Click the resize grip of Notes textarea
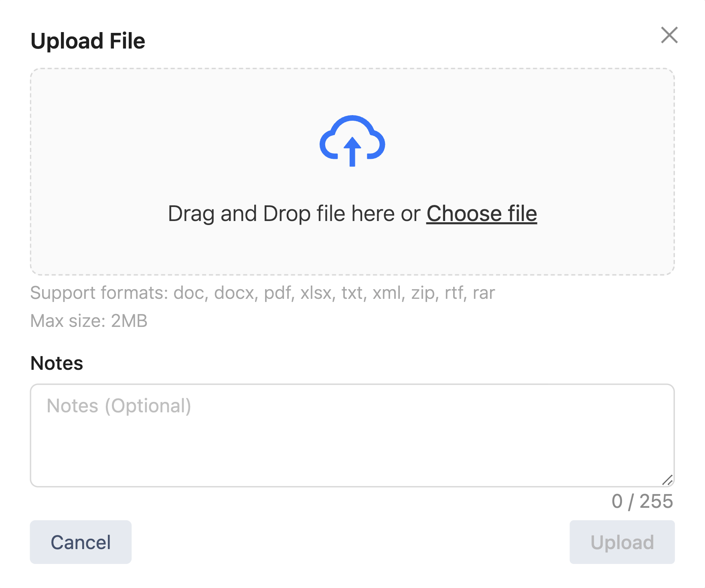 pos(667,480)
